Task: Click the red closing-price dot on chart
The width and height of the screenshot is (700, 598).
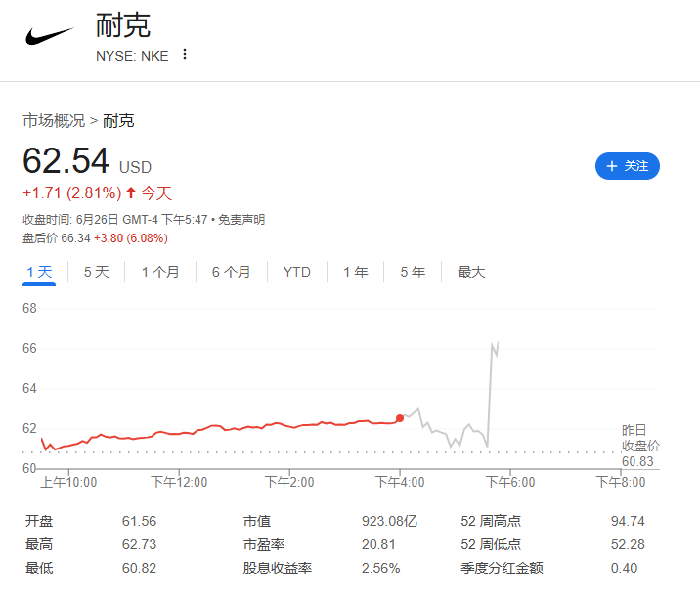Action: coord(400,418)
